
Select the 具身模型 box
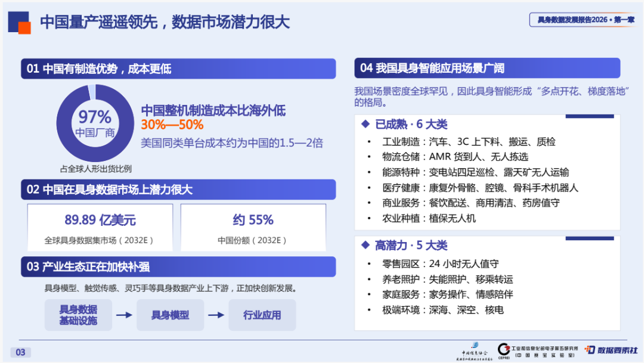pyautogui.click(x=170, y=315)
